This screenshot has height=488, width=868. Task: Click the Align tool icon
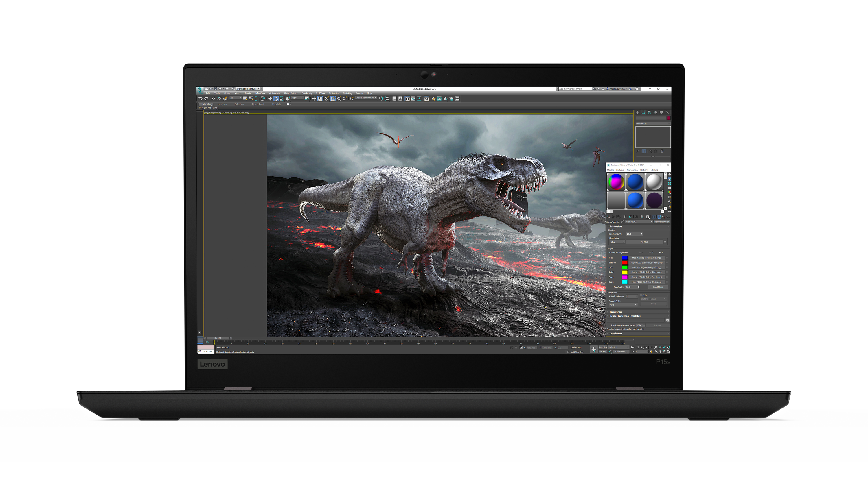[x=387, y=99]
